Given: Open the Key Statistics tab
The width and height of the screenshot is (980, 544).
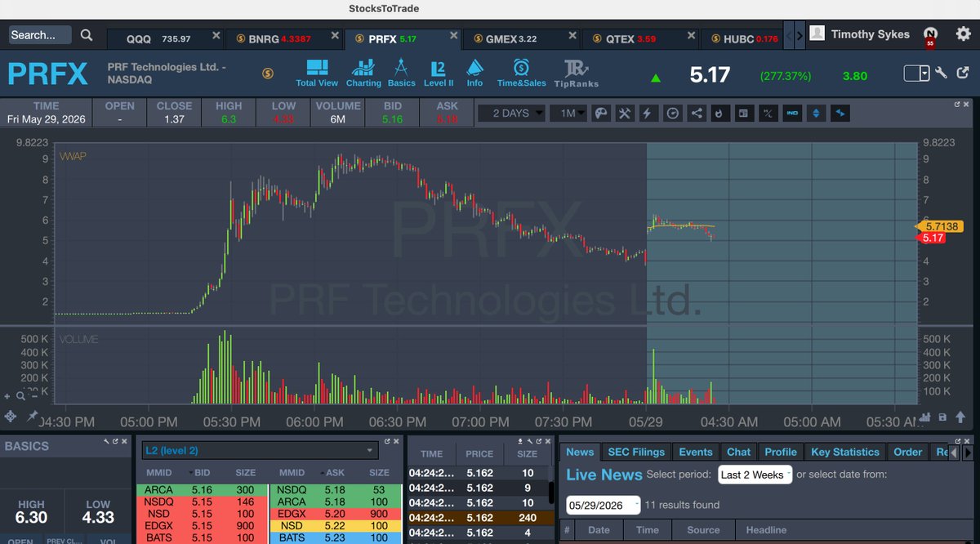Looking at the screenshot, I should click(x=845, y=452).
